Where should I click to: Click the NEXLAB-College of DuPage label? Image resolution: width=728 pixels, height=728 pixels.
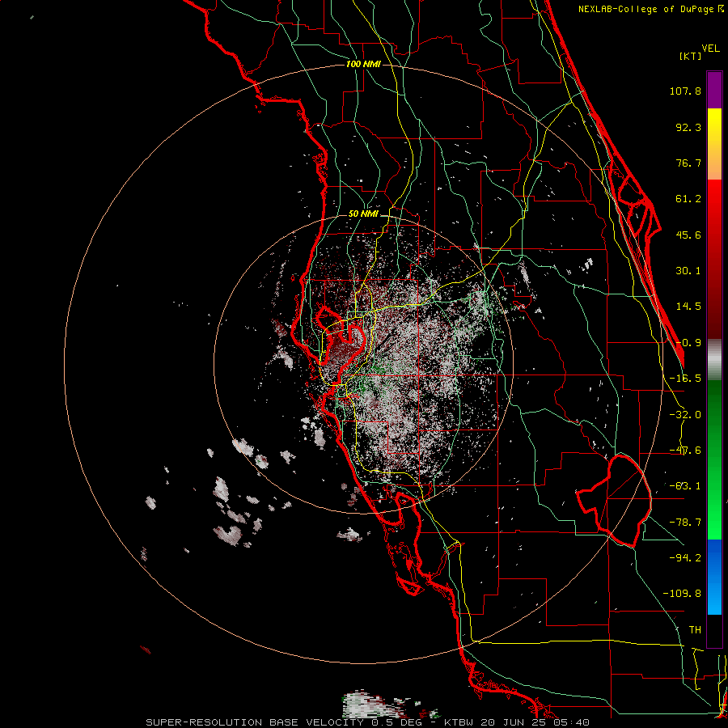click(x=647, y=9)
